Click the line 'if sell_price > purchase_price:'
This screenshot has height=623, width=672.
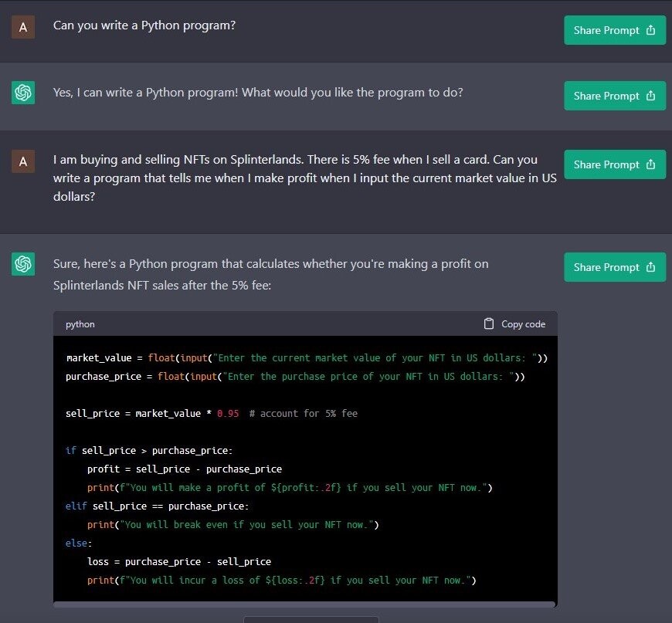pos(149,450)
